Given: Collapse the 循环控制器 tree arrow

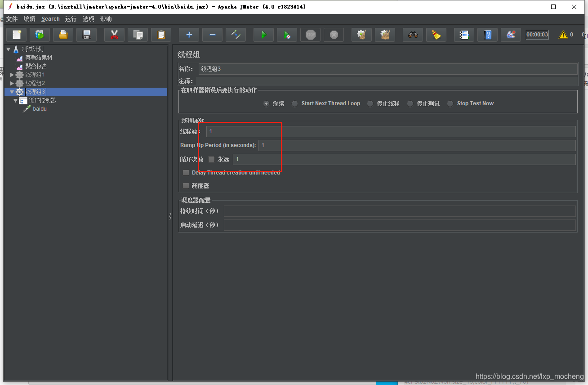Looking at the screenshot, I should (16, 100).
